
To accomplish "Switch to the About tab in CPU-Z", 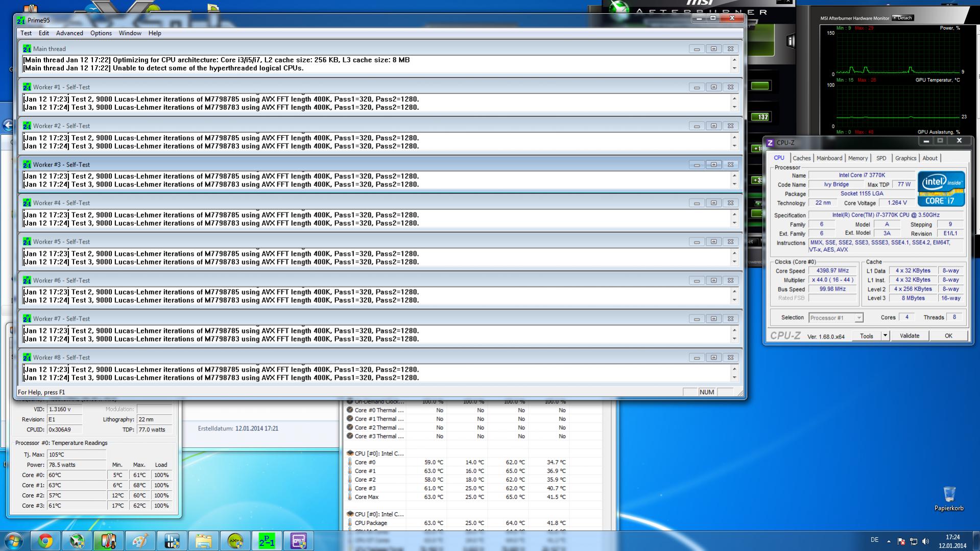I will click(930, 158).
